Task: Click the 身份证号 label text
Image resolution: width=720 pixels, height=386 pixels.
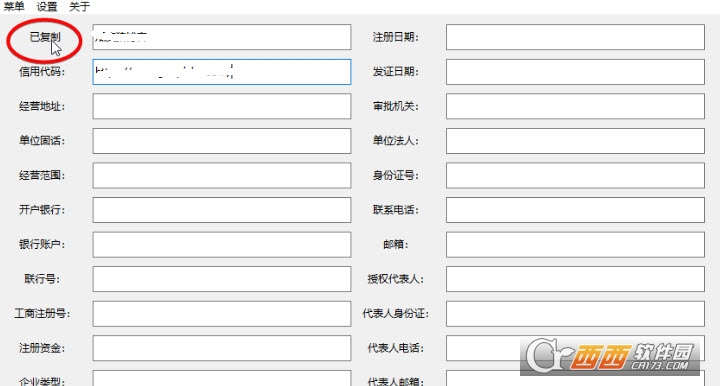Action: [395, 175]
